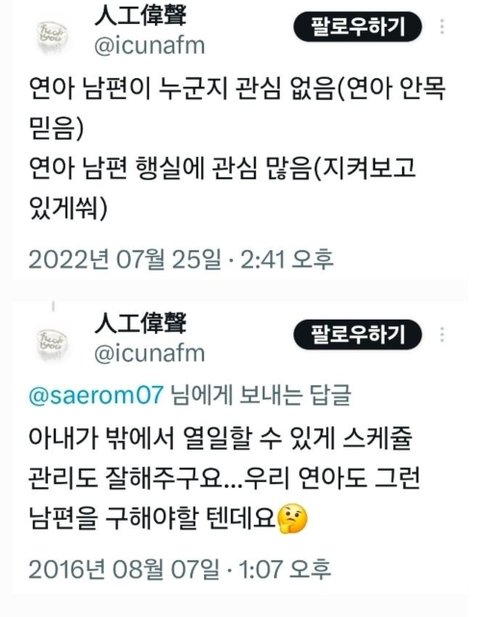Viewport: 480px width, 617px height.
Task: Click the 2:41 오후 time text
Action: point(287,260)
